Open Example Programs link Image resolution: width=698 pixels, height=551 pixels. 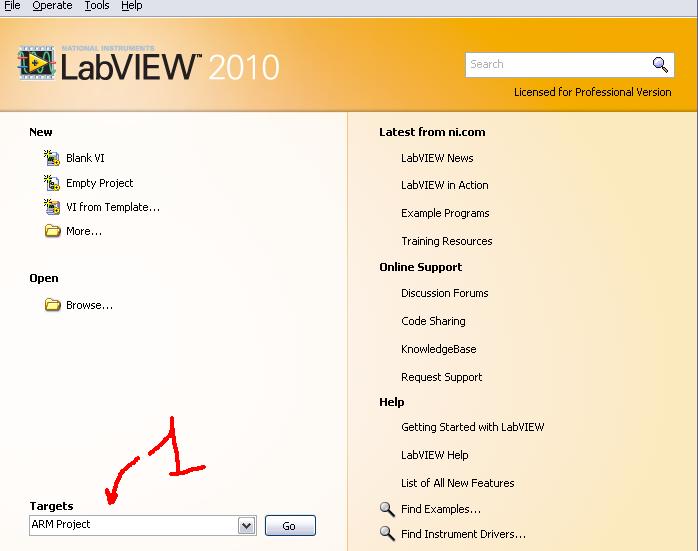pos(445,213)
